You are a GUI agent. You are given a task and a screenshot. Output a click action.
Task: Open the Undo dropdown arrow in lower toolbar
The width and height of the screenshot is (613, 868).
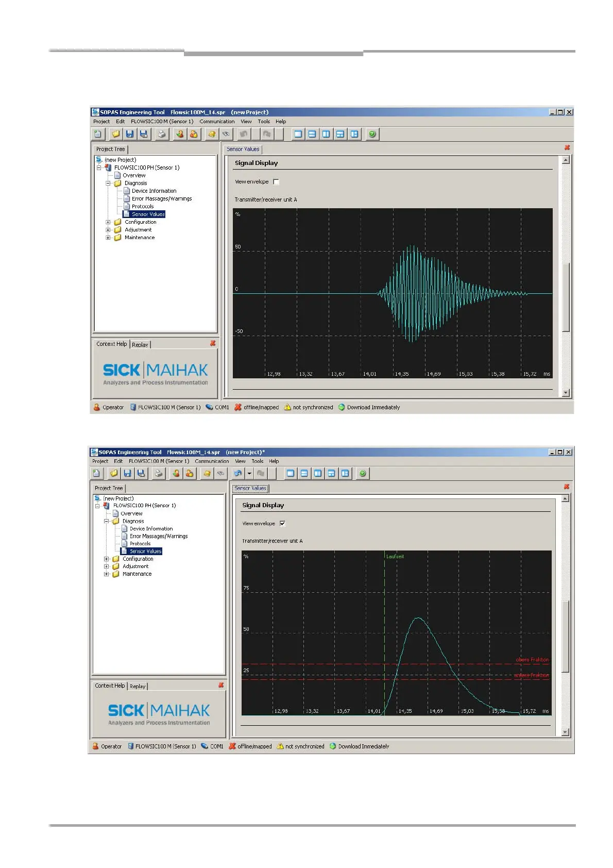click(x=249, y=473)
